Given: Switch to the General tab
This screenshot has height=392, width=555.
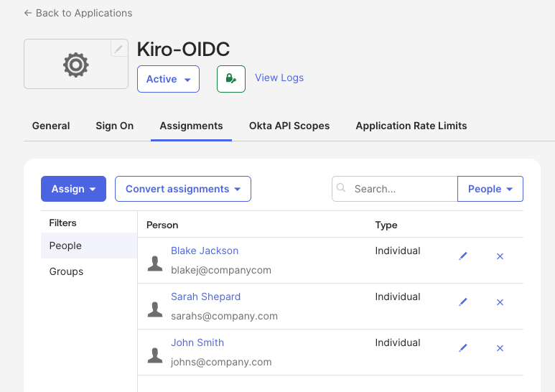Looking at the screenshot, I should coord(51,126).
